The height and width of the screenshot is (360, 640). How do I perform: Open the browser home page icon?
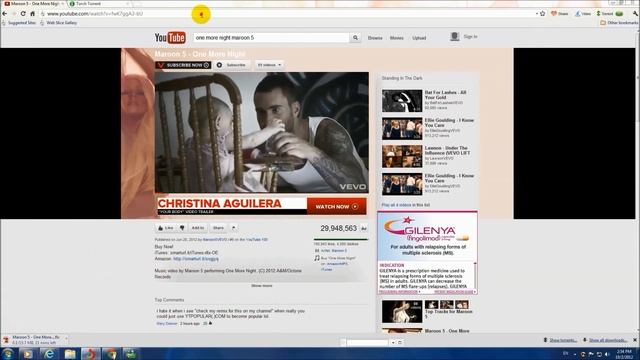(x=33, y=13)
